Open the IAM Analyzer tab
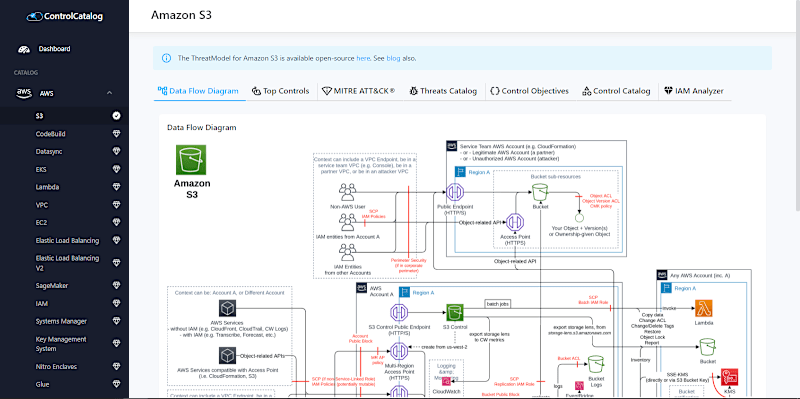This screenshot has width=800, height=399. [x=694, y=91]
